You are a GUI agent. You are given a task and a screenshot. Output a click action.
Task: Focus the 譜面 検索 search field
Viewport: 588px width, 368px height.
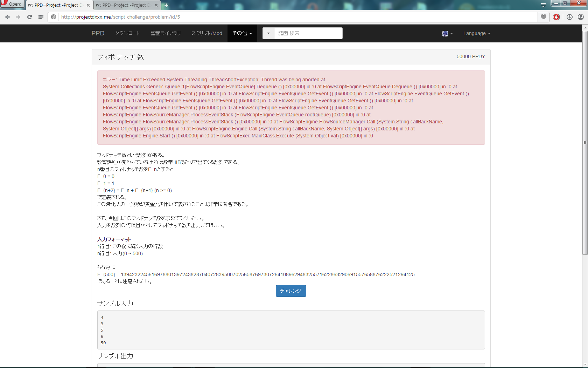pos(308,33)
